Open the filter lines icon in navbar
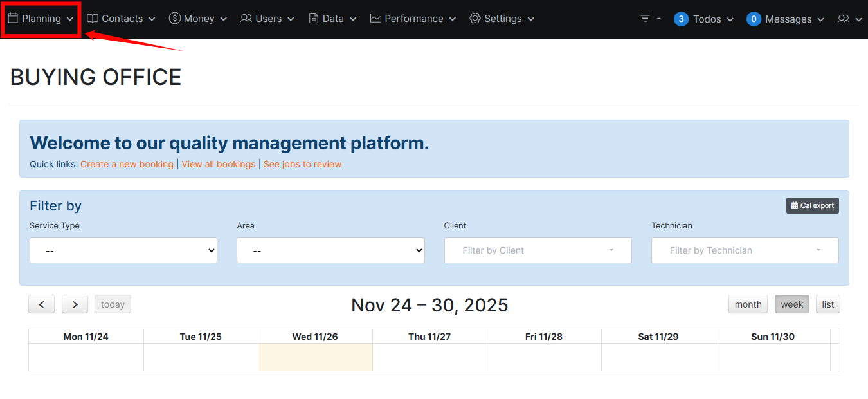 tap(646, 19)
